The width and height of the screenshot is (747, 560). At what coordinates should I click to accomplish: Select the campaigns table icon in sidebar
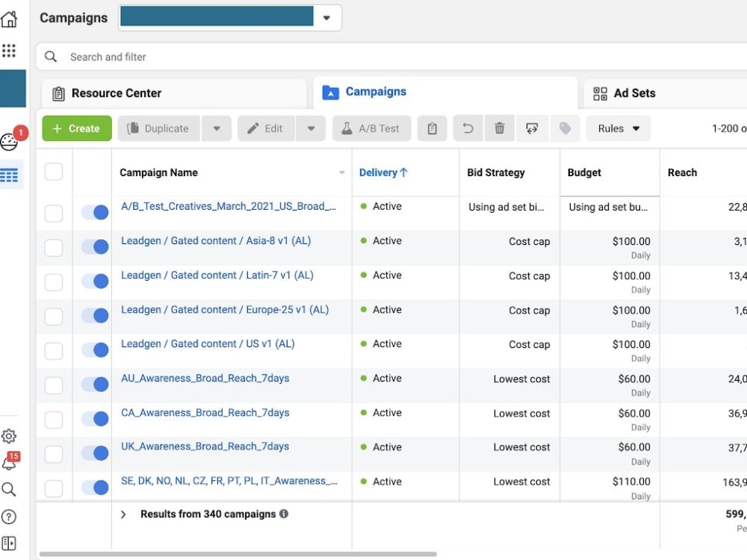[9, 175]
